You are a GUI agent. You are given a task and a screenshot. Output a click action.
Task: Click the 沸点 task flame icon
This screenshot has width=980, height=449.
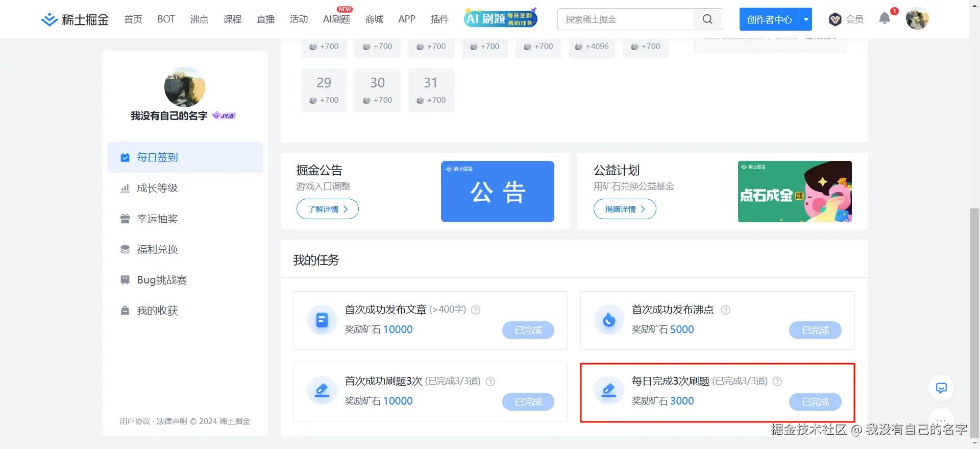pos(609,320)
